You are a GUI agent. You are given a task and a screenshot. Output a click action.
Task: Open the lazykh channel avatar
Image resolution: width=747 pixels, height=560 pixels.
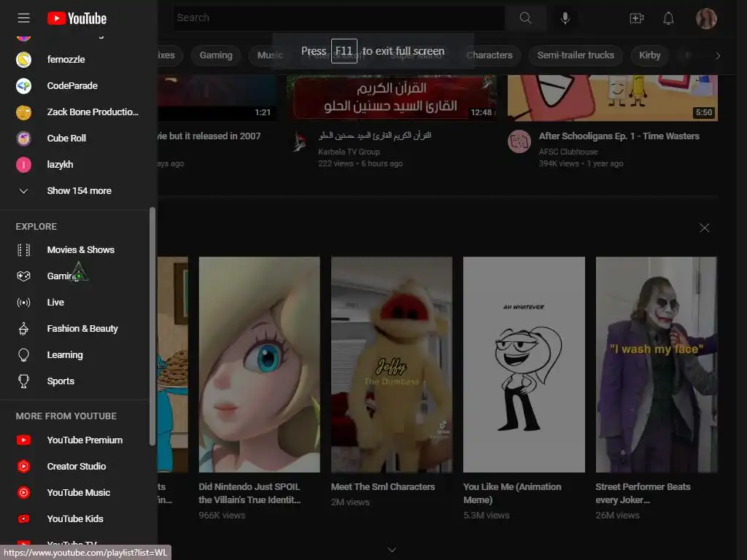pos(23,164)
